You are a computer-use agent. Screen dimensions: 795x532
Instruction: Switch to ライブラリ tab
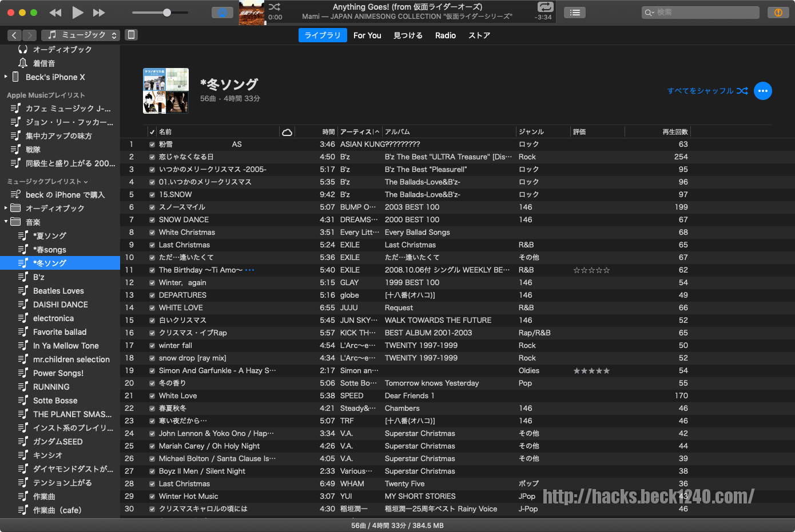pos(323,35)
